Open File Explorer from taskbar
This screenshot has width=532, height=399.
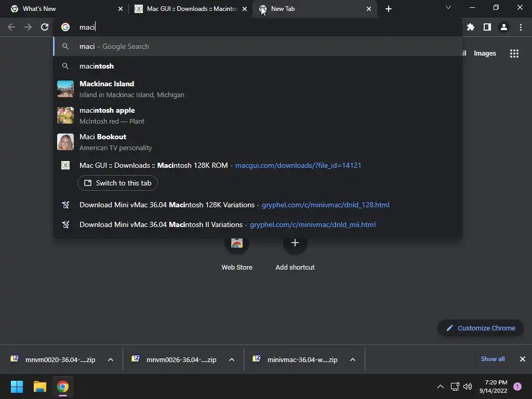click(39, 387)
